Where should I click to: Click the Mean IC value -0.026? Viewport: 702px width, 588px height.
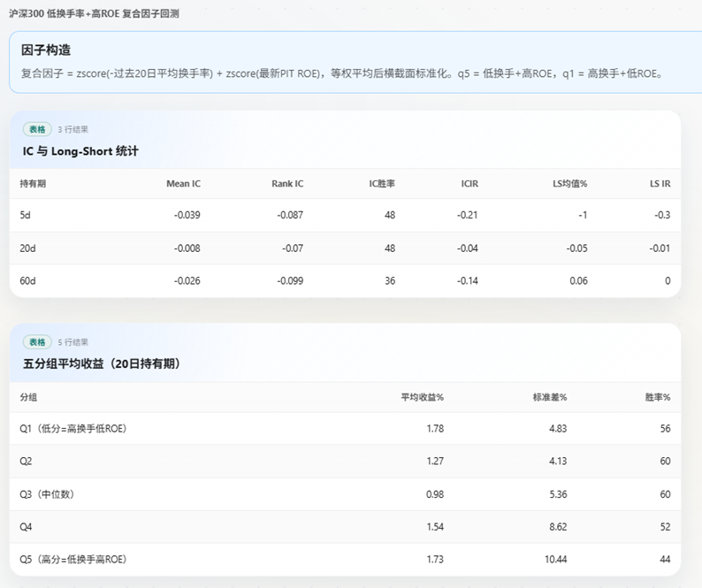point(187,281)
